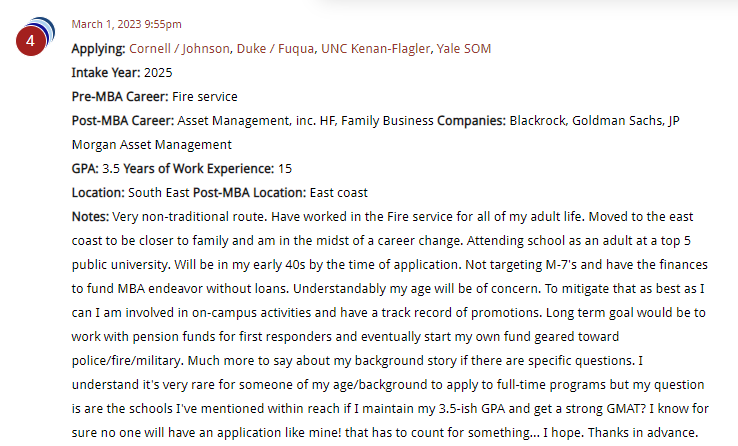Click the bold Notes label
The height and width of the screenshot is (446, 738).
90,216
